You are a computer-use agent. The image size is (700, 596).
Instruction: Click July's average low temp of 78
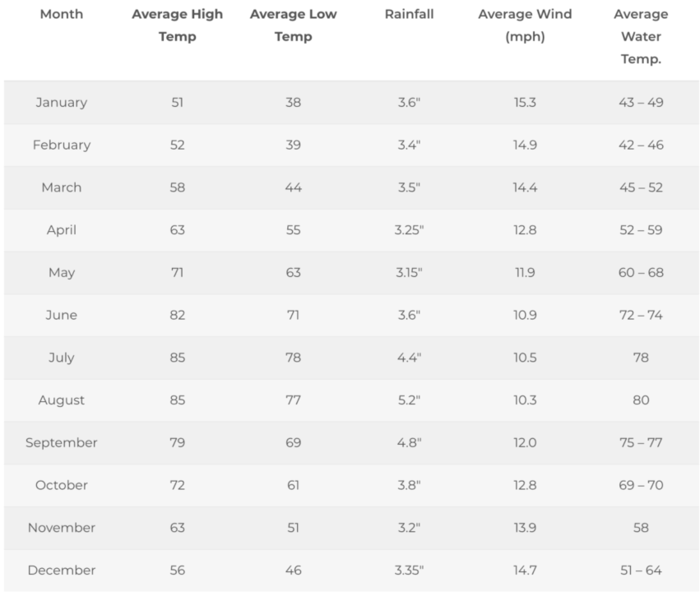pos(294,358)
